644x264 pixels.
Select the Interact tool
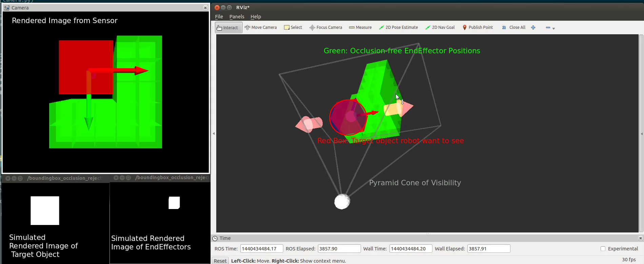pos(228,27)
